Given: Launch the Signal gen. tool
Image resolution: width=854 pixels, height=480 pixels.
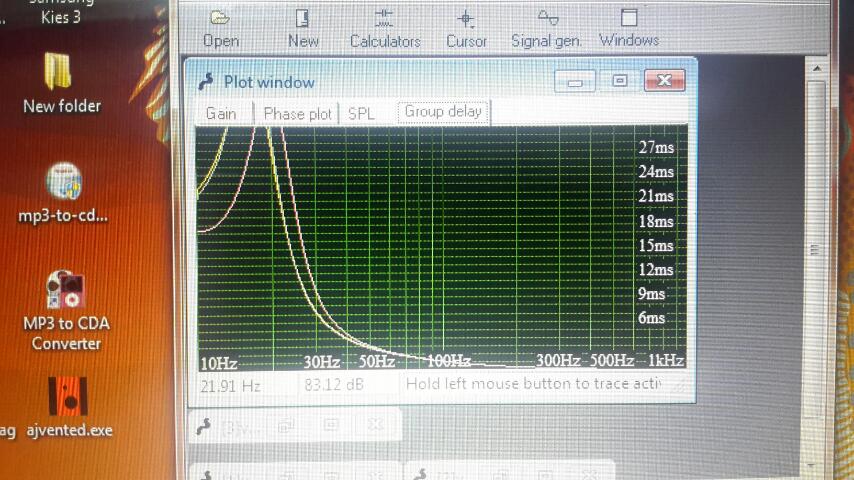Looking at the screenshot, I should pos(546,28).
